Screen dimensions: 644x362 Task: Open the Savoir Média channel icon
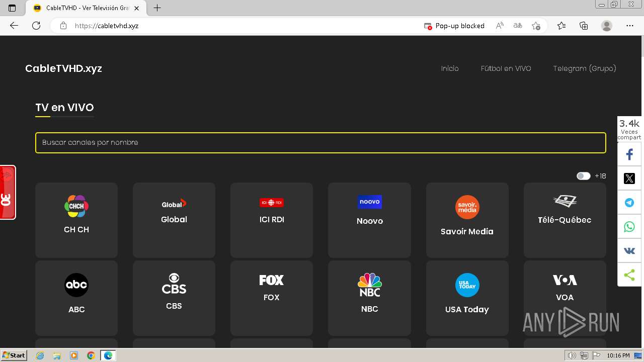click(467, 207)
